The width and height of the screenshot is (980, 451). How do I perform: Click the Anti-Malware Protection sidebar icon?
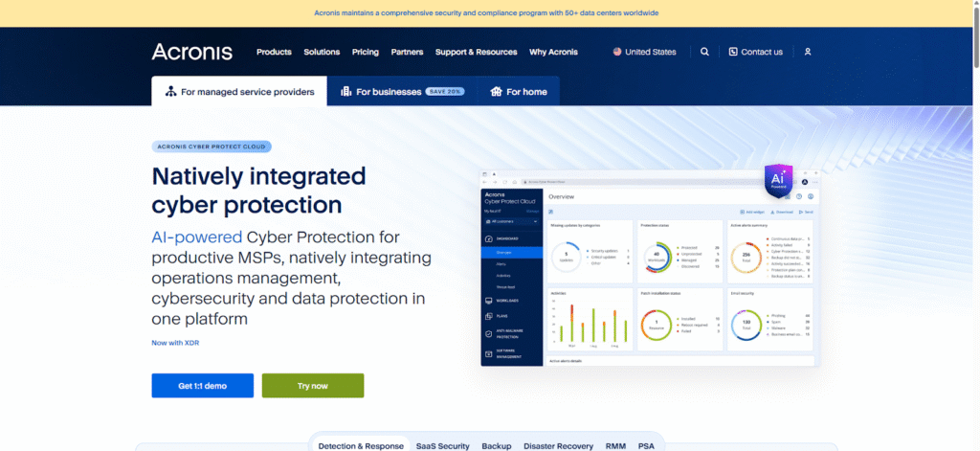(x=489, y=333)
